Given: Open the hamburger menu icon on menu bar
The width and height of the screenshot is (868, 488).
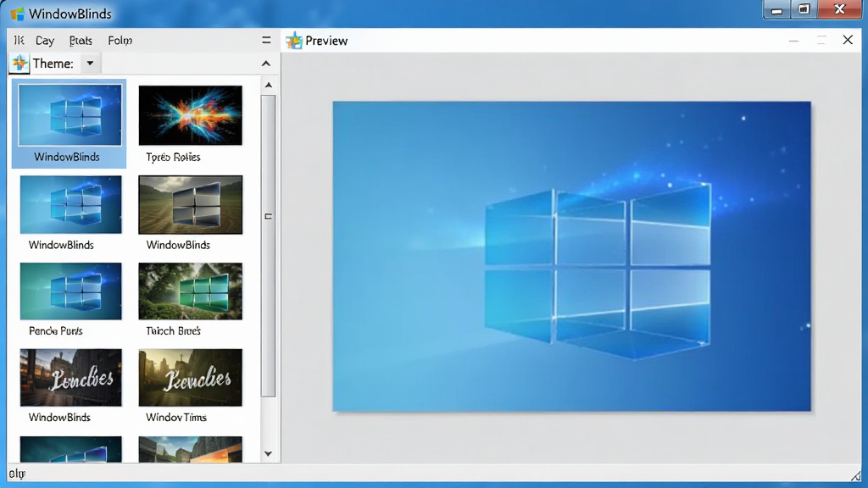Looking at the screenshot, I should pyautogui.click(x=266, y=40).
